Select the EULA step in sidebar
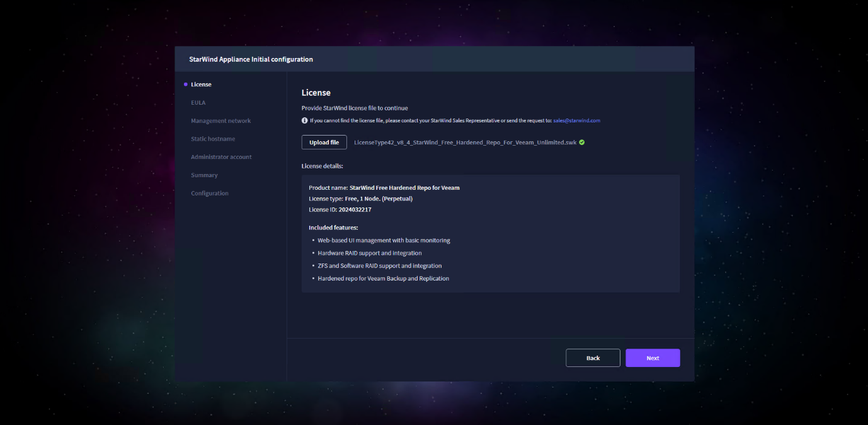Screen dimensions: 868x425 coord(198,103)
